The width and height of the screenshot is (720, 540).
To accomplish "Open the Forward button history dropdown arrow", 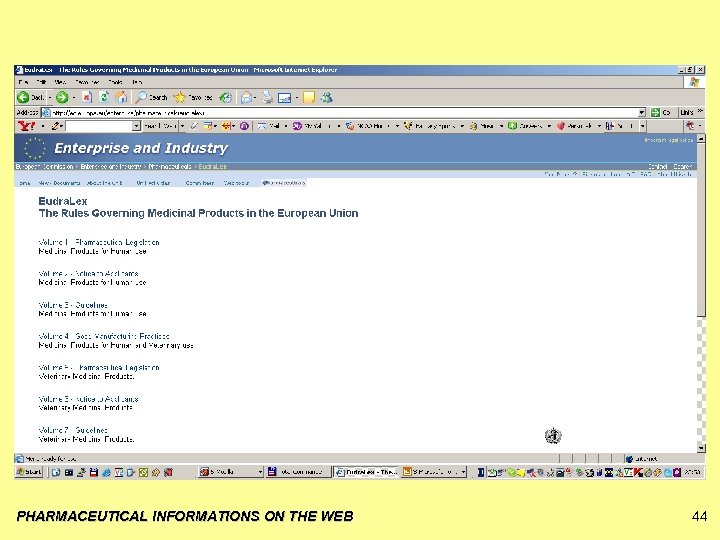I will tap(73, 98).
